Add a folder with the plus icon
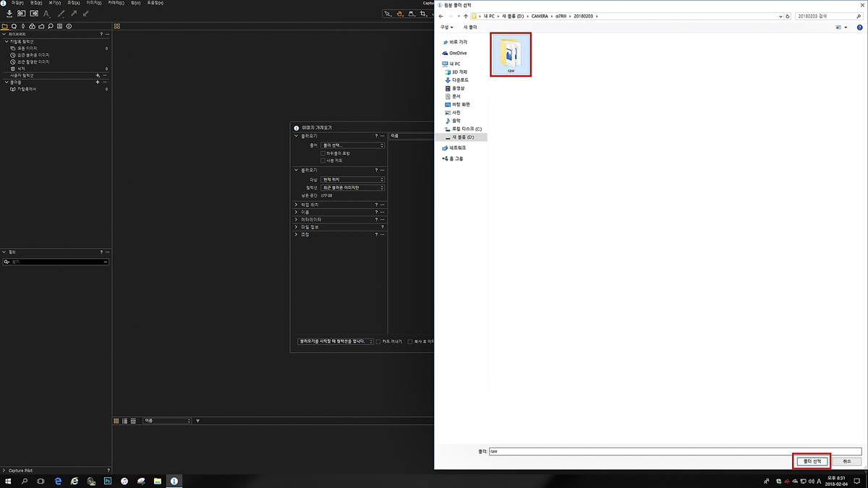Viewport: 868px width, 488px height. click(98, 82)
